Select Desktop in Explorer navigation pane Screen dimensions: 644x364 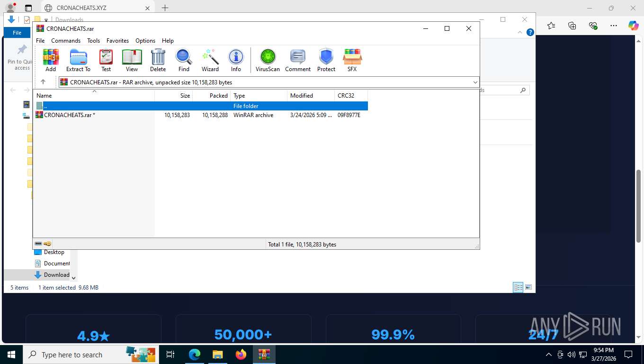pos(54,252)
